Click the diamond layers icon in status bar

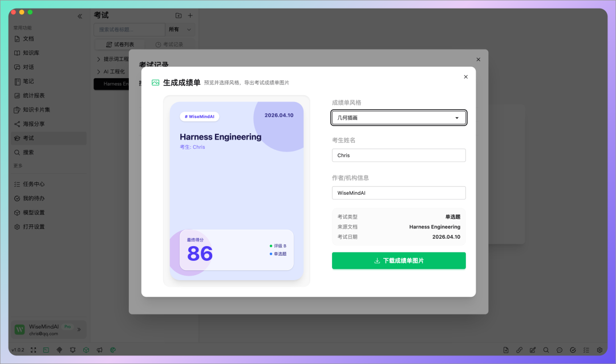(59, 350)
